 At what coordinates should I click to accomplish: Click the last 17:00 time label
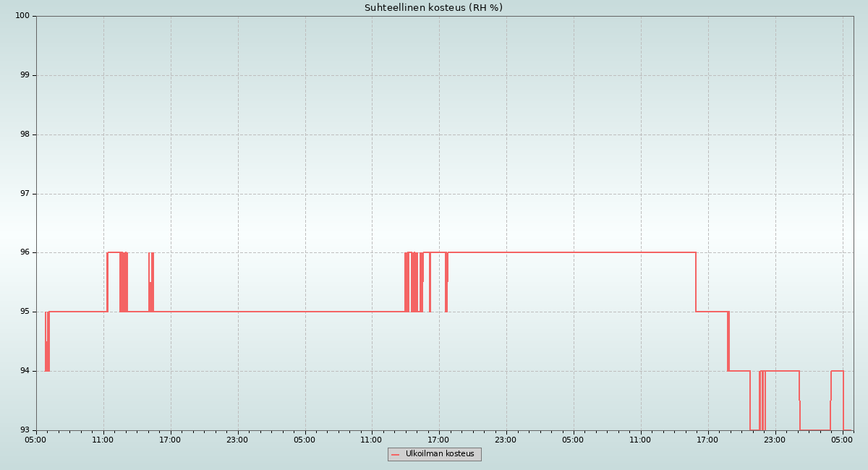click(707, 440)
